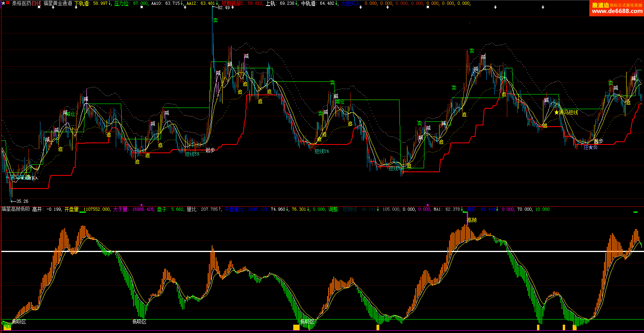Select the 82.49 high price marker

pyautogui.click(x=223, y=8)
